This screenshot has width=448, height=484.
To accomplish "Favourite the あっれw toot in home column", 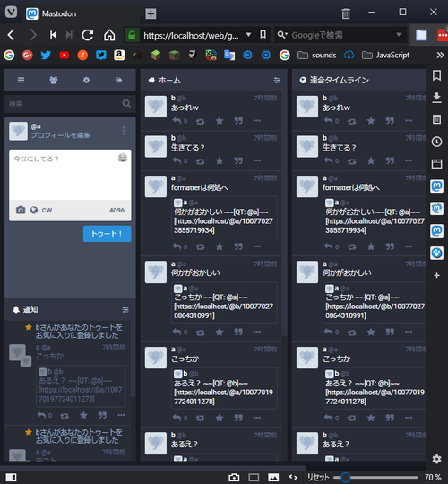I will tap(220, 121).
